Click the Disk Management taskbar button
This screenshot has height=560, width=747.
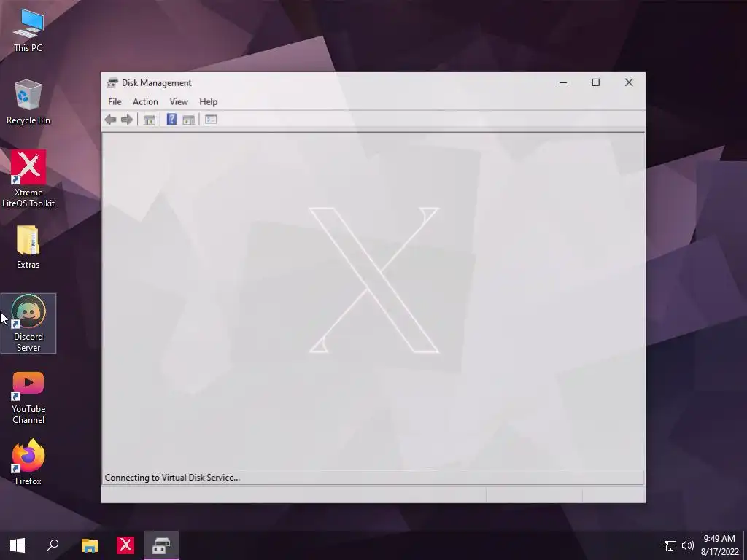[161, 545]
